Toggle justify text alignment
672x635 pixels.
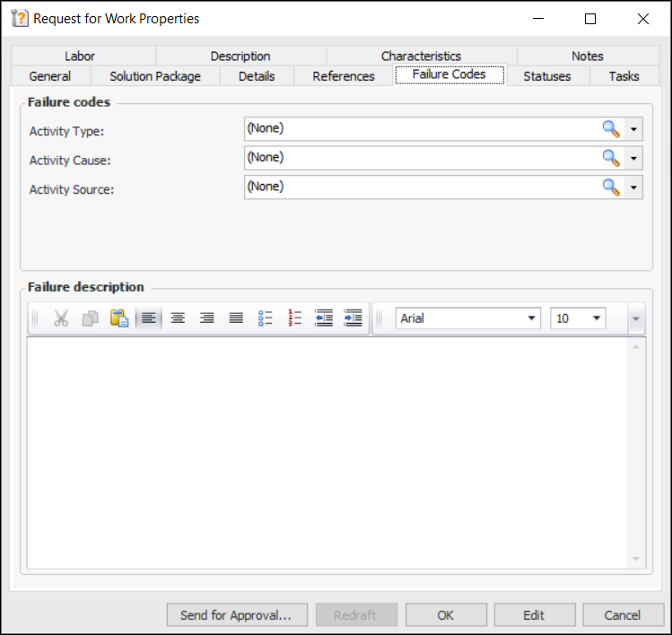236,318
